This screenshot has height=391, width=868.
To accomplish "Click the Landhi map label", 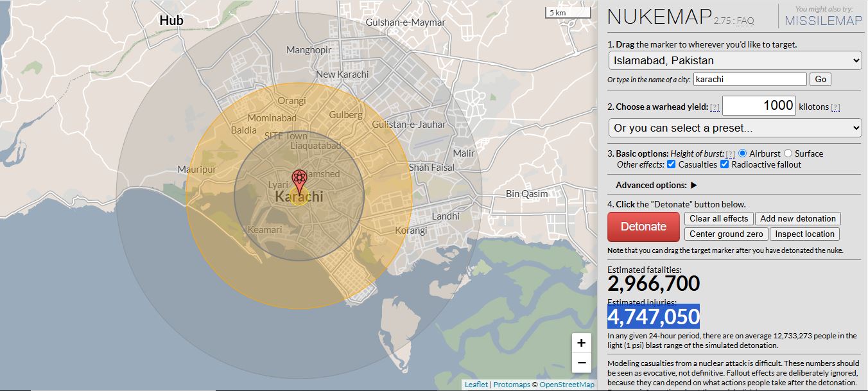I will pyautogui.click(x=446, y=216).
